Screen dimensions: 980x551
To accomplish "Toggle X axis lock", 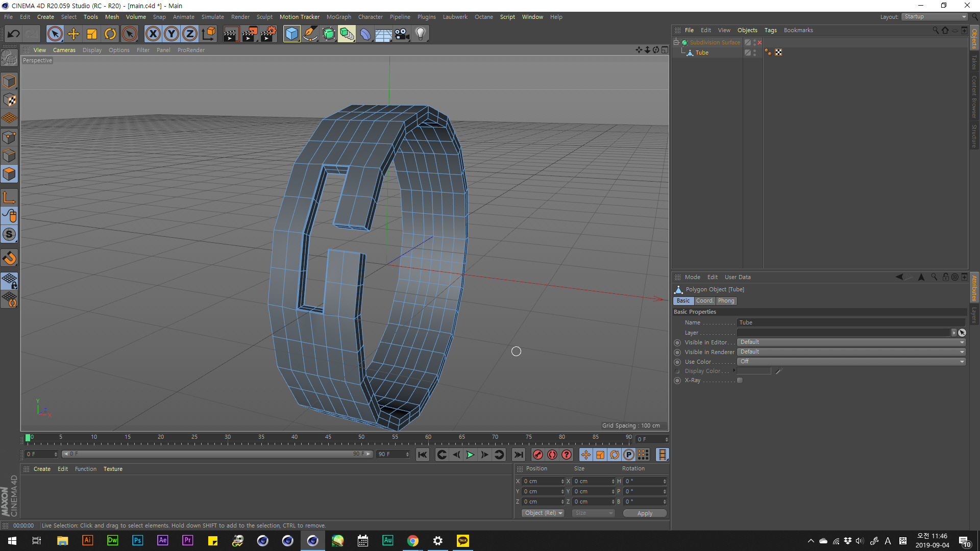I will click(x=153, y=34).
